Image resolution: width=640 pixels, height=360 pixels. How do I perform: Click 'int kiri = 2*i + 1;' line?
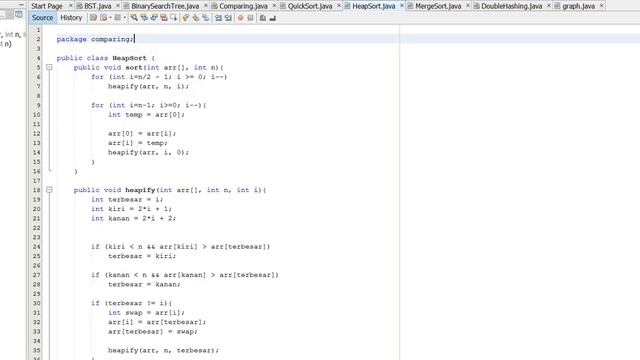coord(131,209)
